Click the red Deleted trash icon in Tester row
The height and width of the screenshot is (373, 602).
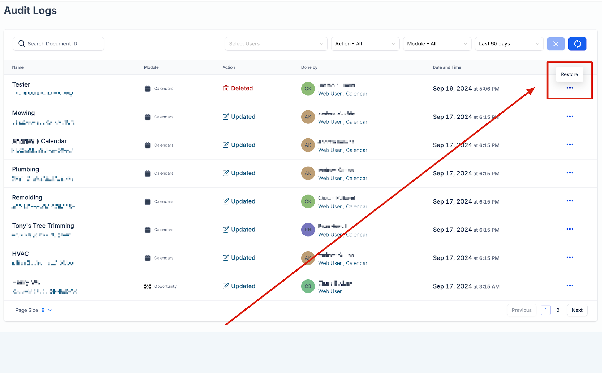tap(226, 88)
